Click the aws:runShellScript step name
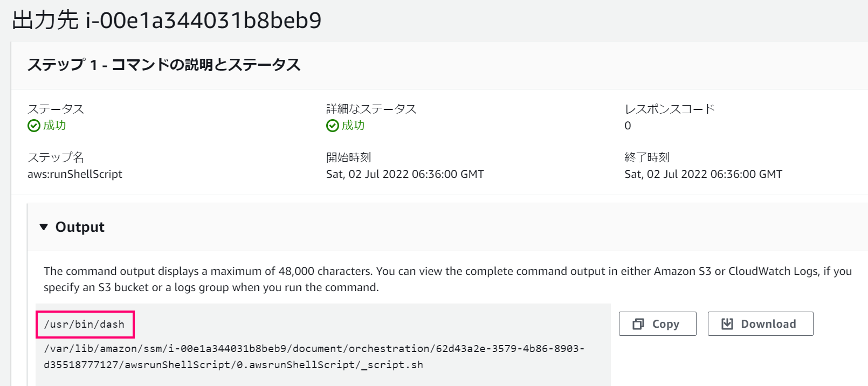 coord(75,174)
